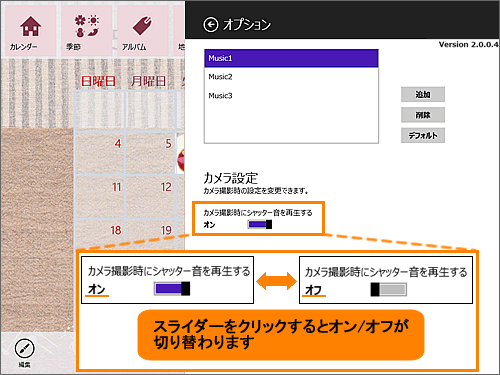Open the カレンダー home tile

click(x=30, y=31)
